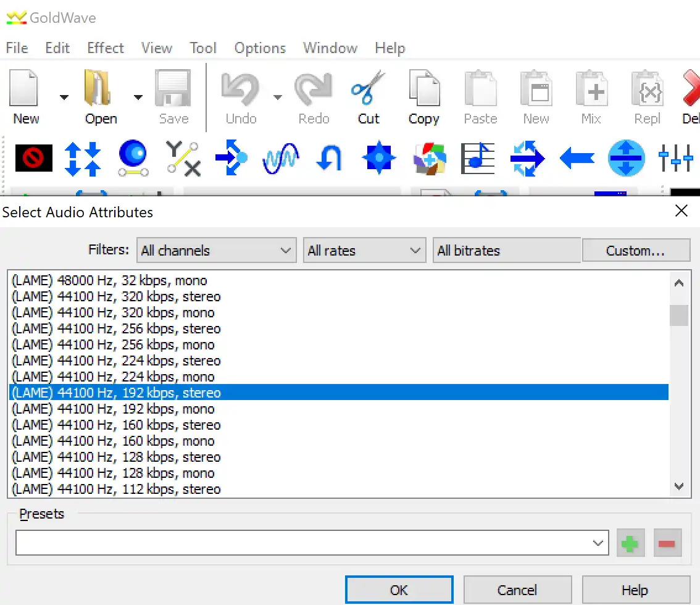Open the Tool menu
This screenshot has width=700, height=605.
pyautogui.click(x=203, y=48)
